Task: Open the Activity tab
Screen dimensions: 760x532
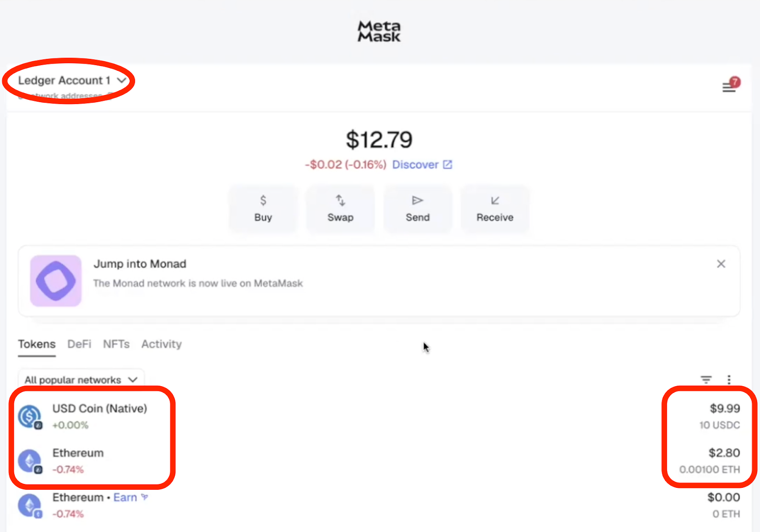Action: point(161,344)
